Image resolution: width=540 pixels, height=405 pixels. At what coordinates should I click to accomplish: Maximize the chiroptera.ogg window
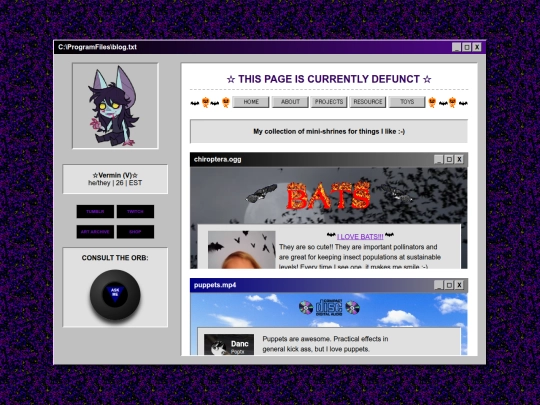click(449, 159)
